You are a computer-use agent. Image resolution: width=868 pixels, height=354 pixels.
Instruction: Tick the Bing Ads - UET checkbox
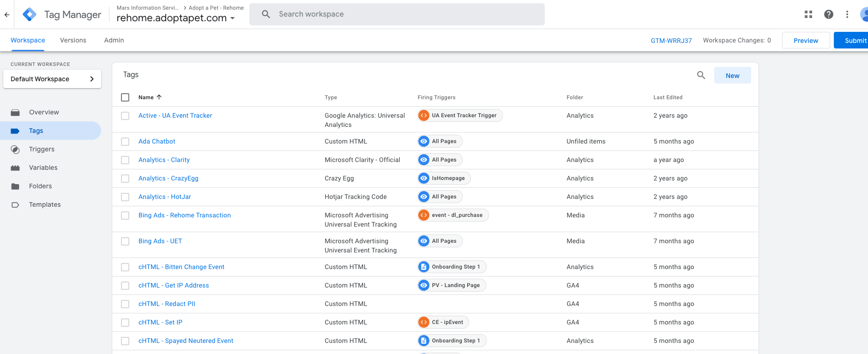click(125, 241)
